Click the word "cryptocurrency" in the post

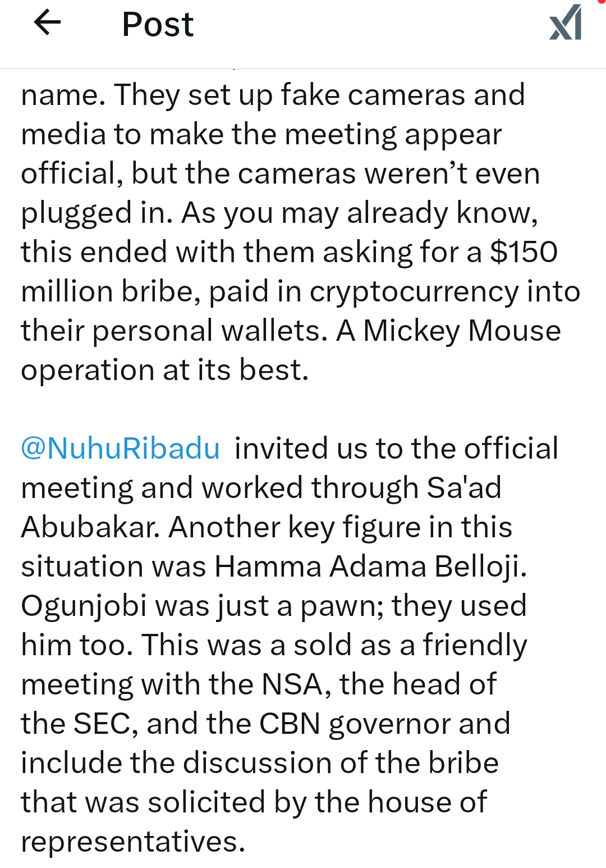[414, 293]
